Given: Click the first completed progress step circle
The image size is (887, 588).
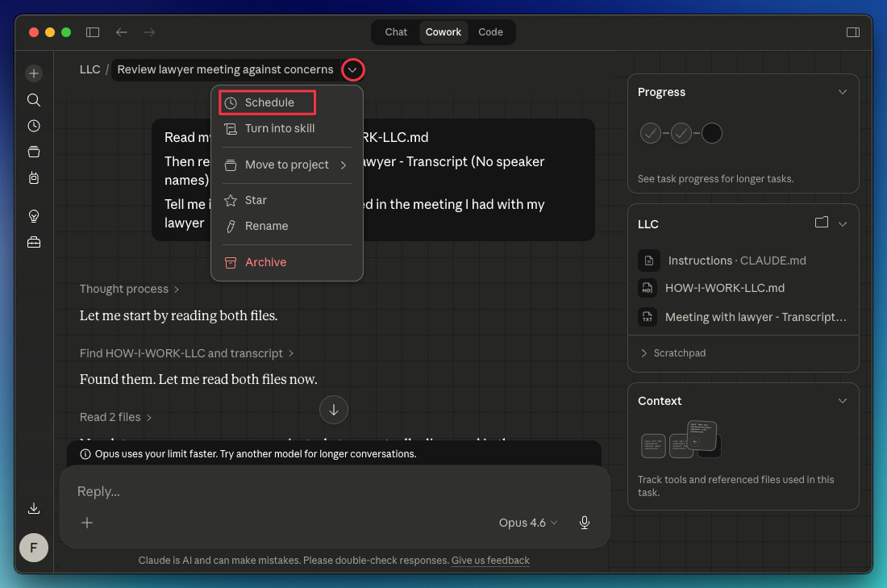Looking at the screenshot, I should click(x=651, y=134).
